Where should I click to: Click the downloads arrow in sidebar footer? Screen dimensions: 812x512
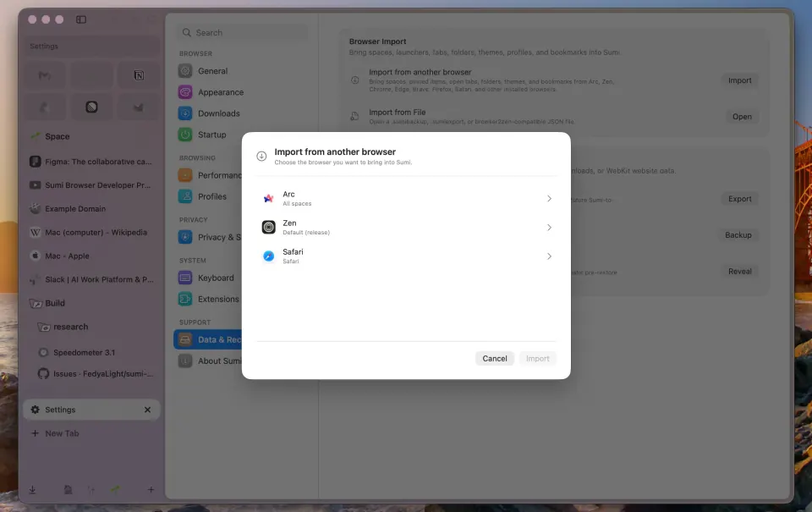pos(32,490)
